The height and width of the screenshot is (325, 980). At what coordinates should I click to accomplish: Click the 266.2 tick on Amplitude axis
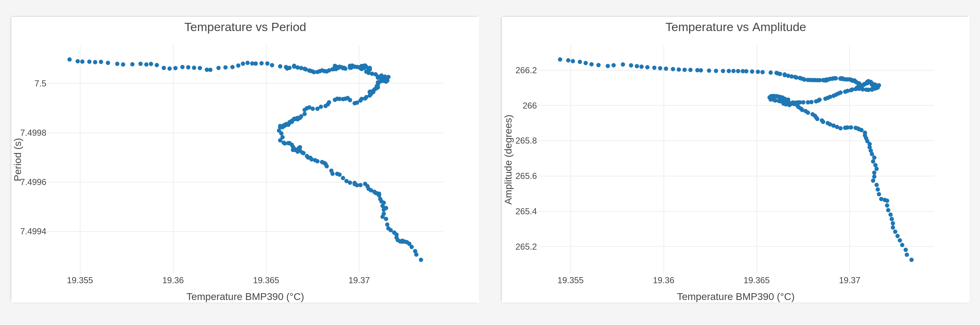coord(526,70)
